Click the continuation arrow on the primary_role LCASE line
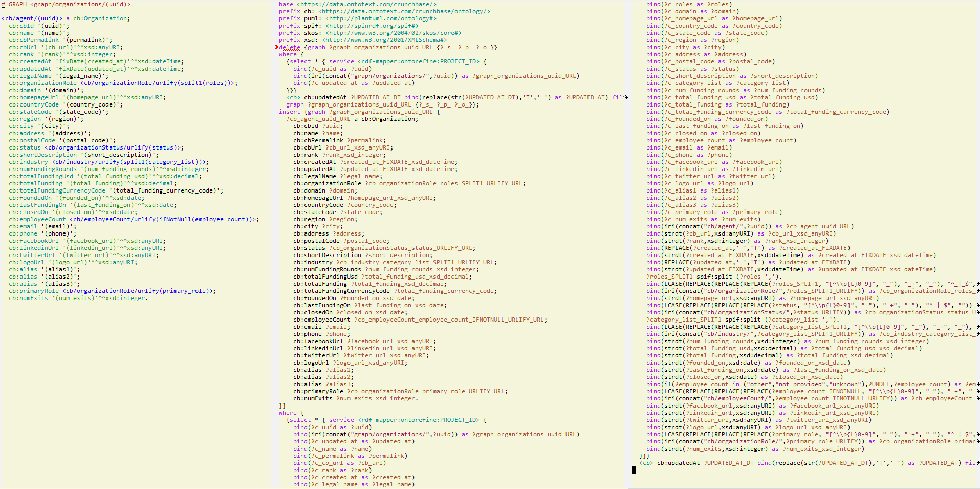Viewport: 980px width, 489px height. click(977, 434)
